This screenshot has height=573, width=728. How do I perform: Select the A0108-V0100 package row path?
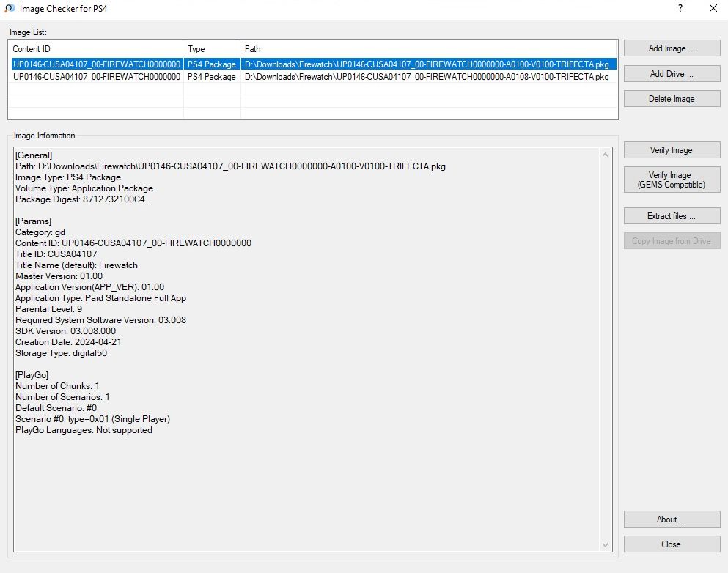tap(427, 76)
